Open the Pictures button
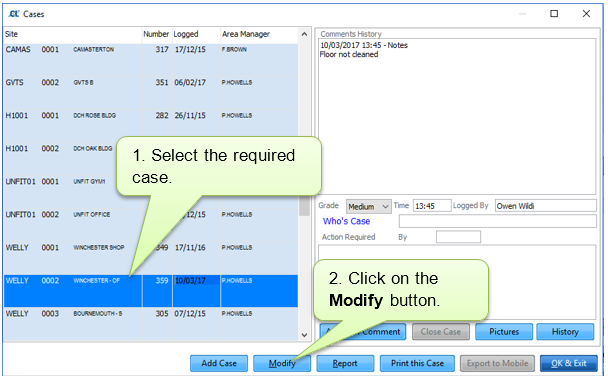Image resolution: width=608 pixels, height=380 pixels. 504,332
